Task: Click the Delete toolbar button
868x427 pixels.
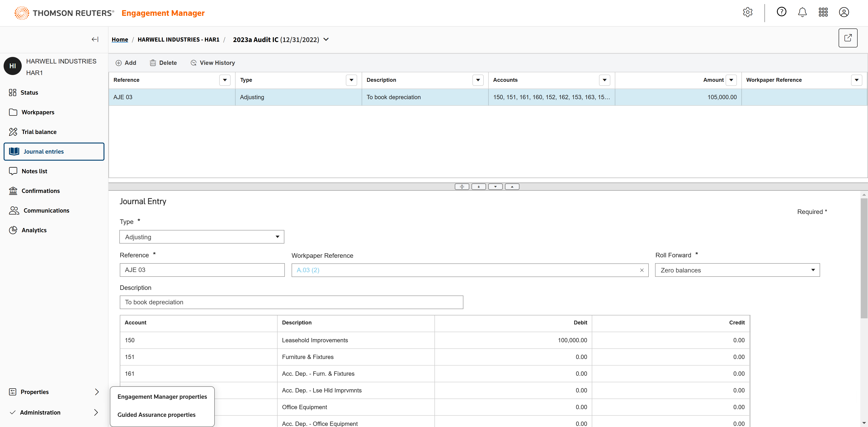Action: click(x=163, y=63)
